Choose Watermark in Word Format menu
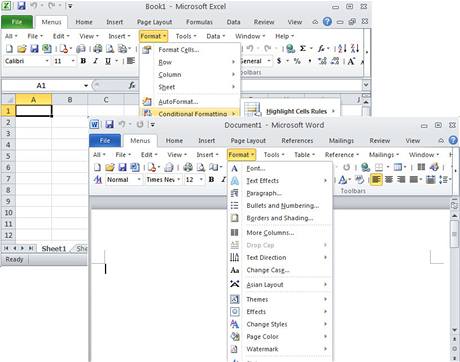Screen dimensions: 460x362 point(279,349)
